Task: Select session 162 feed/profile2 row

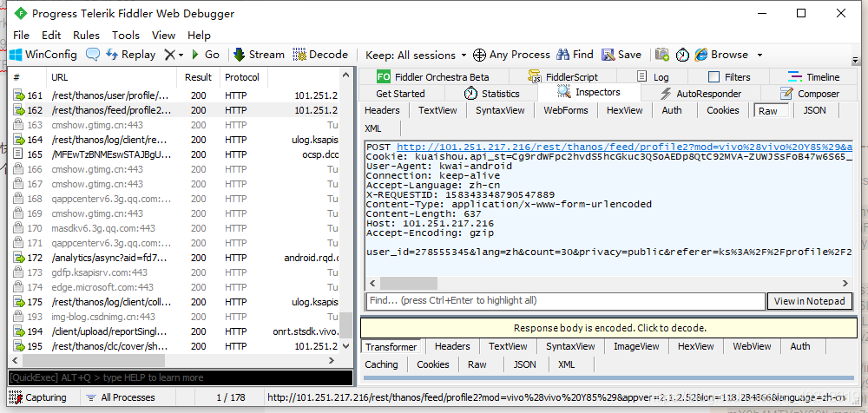Action: click(x=175, y=110)
